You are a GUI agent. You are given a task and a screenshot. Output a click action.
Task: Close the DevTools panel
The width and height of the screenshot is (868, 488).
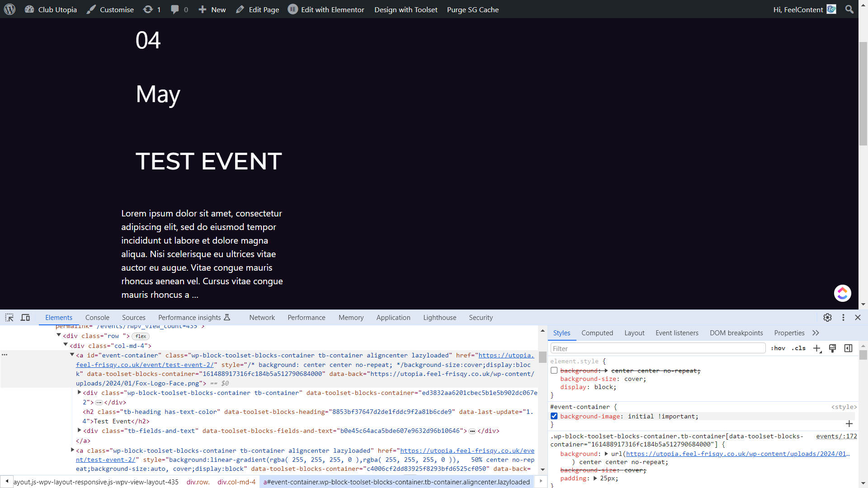click(x=858, y=318)
